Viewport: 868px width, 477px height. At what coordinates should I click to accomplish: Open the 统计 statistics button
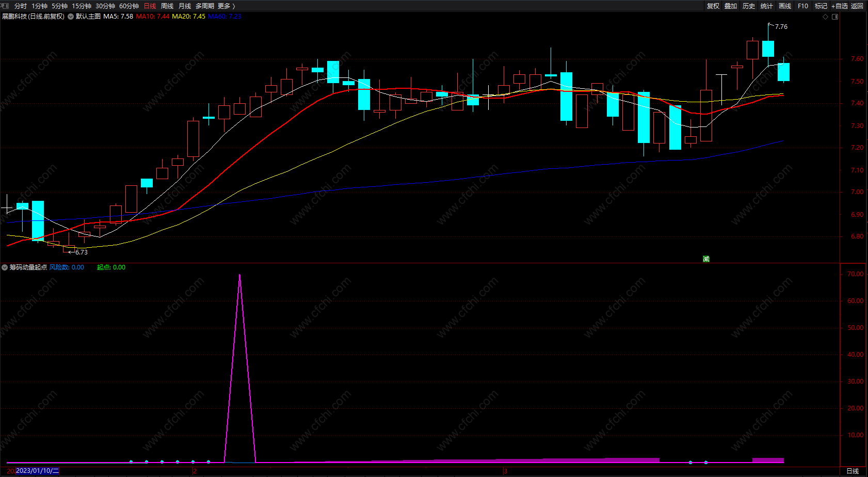click(x=767, y=6)
